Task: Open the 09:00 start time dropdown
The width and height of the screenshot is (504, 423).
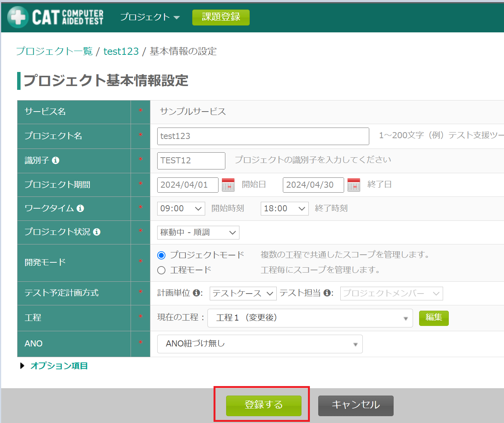Action: coord(181,209)
